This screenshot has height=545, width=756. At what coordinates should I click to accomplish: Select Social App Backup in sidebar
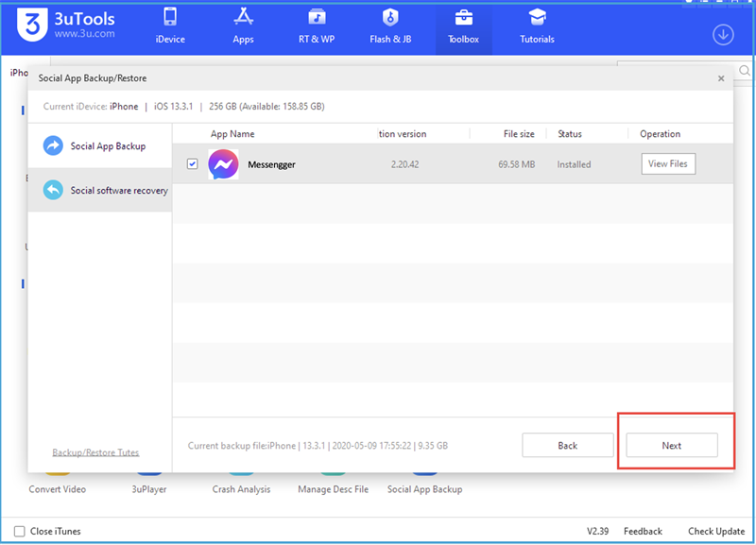tap(100, 146)
